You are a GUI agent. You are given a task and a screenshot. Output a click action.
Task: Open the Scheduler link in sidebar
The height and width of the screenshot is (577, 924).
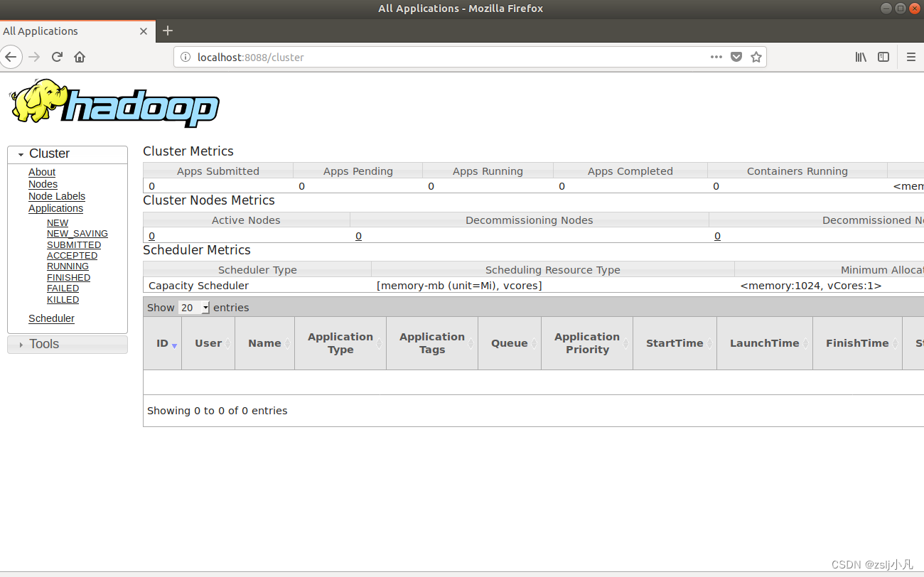click(51, 318)
